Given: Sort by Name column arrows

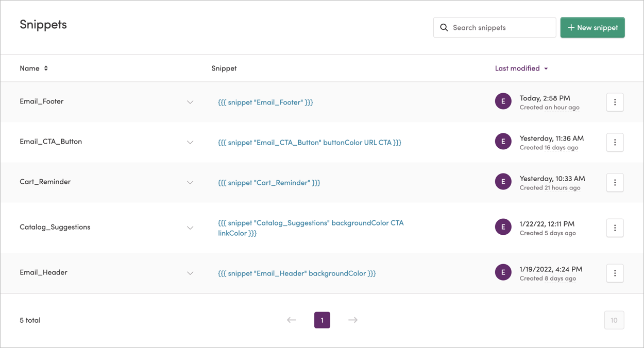Looking at the screenshot, I should coord(46,68).
